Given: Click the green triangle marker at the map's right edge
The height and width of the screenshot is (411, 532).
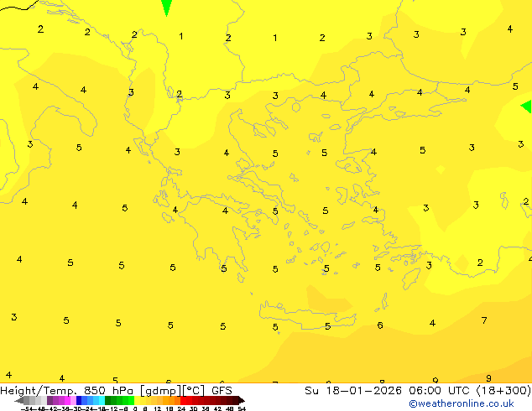Looking at the screenshot, I should coord(527,107).
